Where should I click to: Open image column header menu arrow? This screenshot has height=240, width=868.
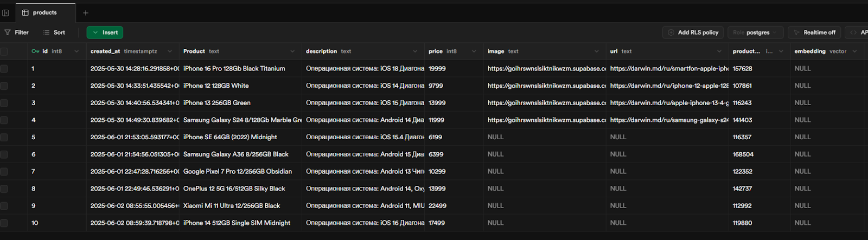[x=596, y=51]
